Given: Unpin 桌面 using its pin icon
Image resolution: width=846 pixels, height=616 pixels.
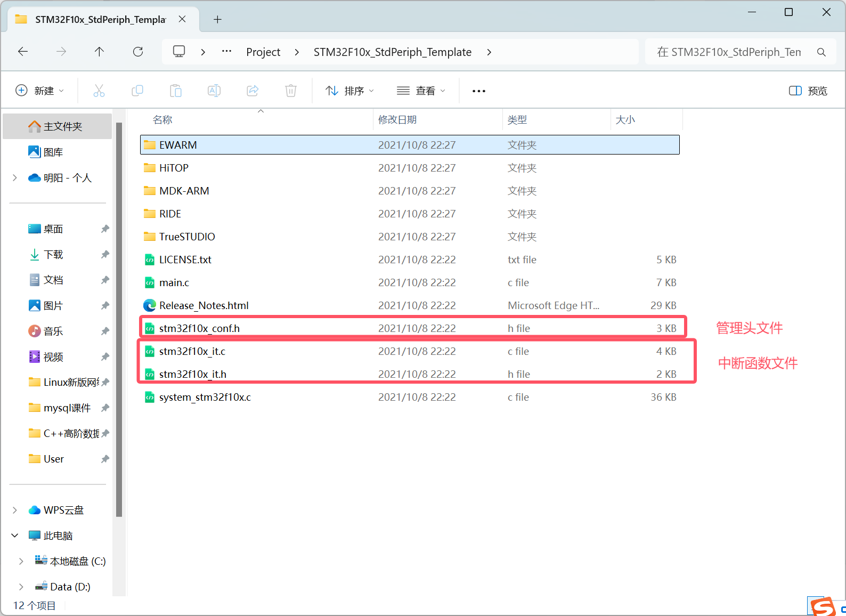Looking at the screenshot, I should [105, 229].
